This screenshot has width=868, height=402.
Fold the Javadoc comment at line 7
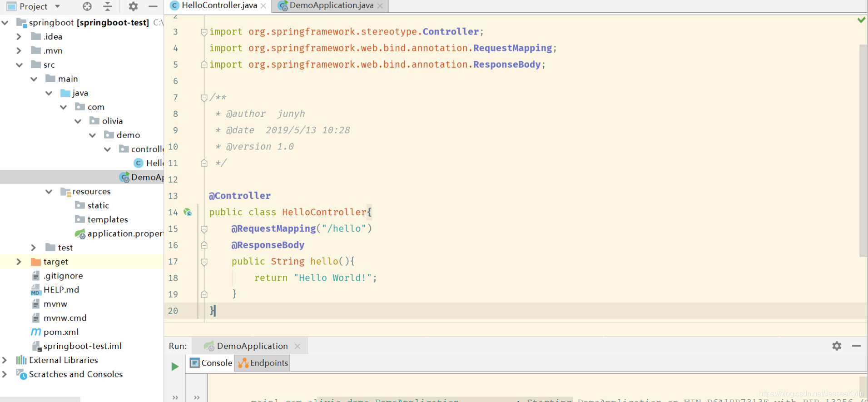[204, 97]
